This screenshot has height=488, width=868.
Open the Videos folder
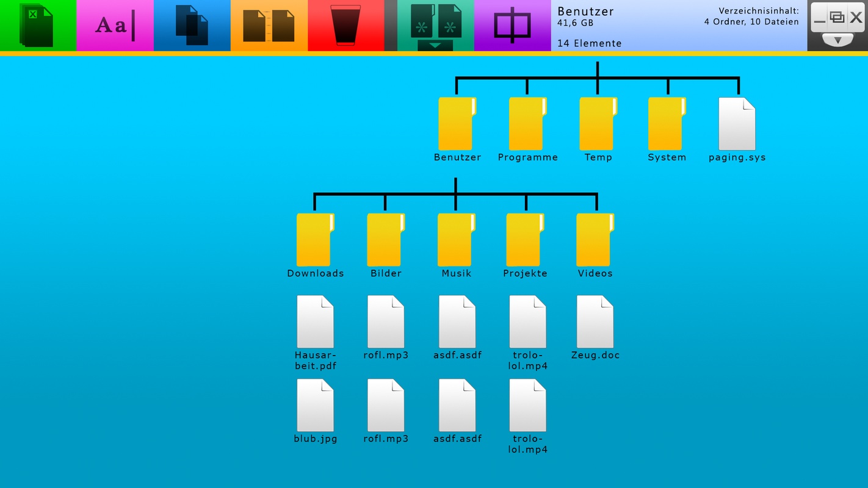pyautogui.click(x=595, y=240)
